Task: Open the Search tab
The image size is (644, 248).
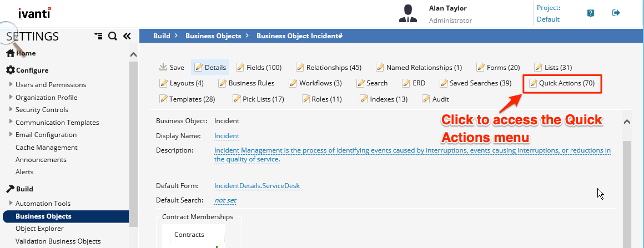Action: coord(372,83)
